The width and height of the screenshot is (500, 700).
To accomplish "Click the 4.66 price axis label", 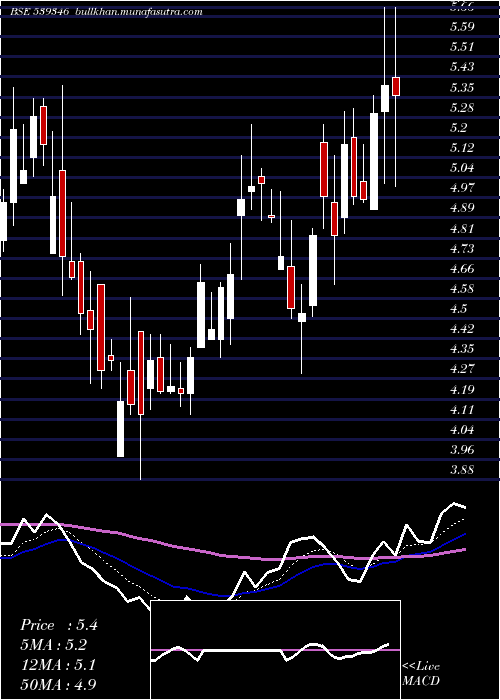I will click(462, 269).
